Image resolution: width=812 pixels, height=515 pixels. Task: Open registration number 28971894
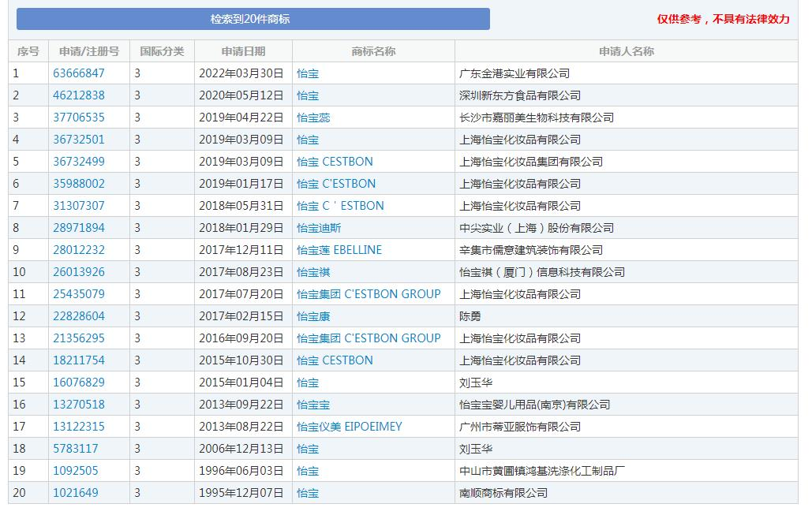(79, 228)
